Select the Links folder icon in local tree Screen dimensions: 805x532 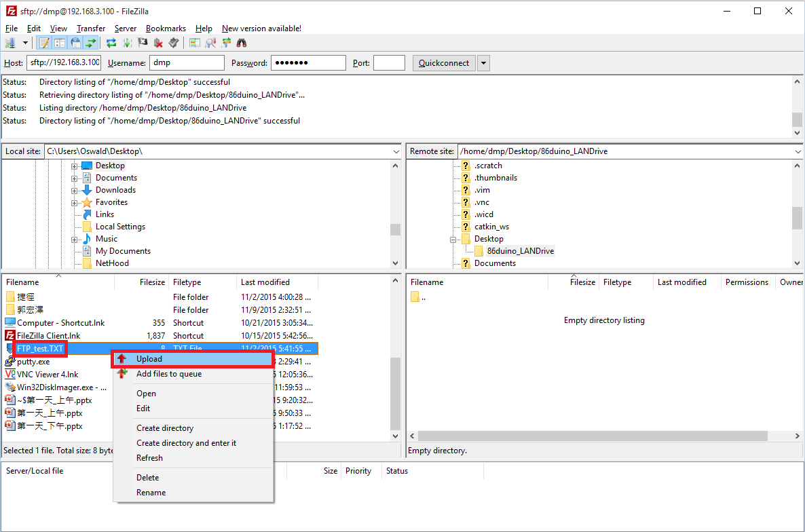point(88,214)
